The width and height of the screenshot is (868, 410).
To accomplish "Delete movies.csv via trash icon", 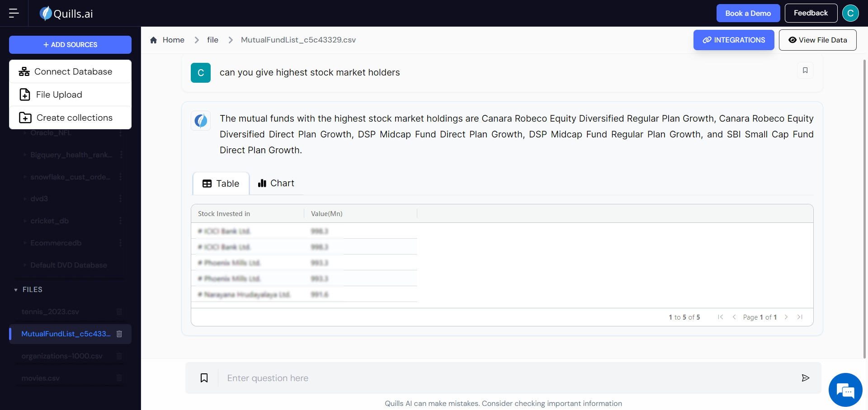I will [x=119, y=378].
